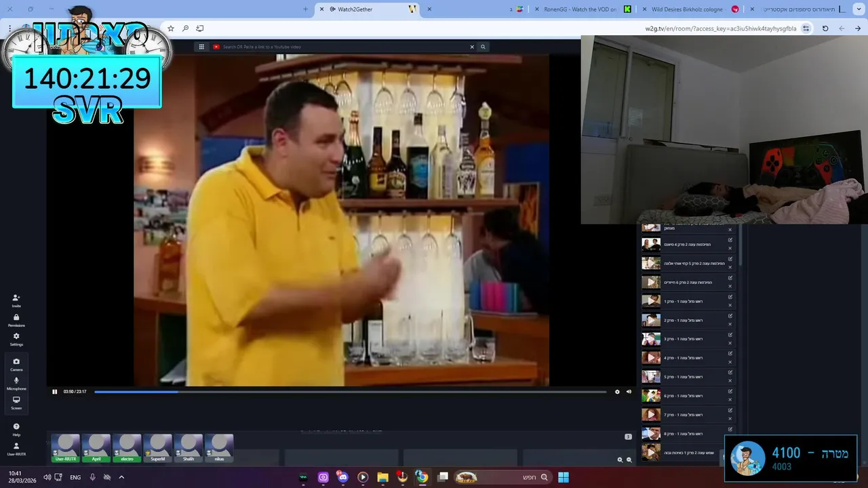Reload the page
Viewport: 868px width, 488px height.
coord(825,28)
